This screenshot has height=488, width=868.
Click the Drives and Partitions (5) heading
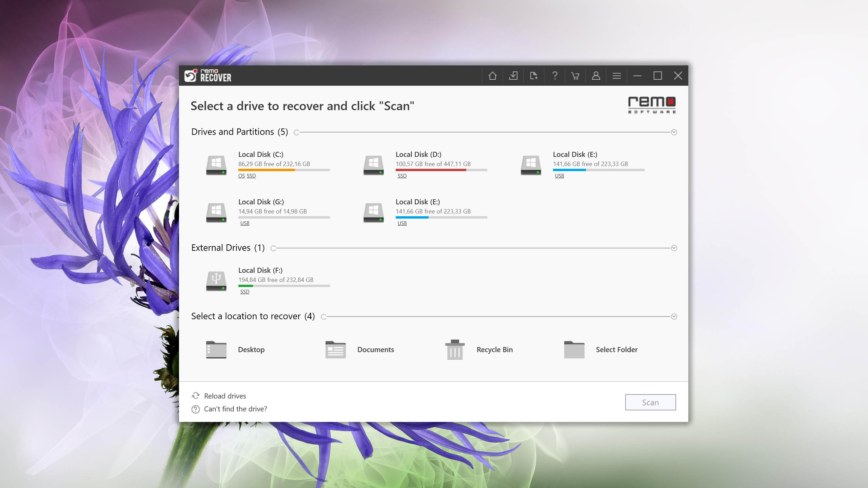point(240,132)
